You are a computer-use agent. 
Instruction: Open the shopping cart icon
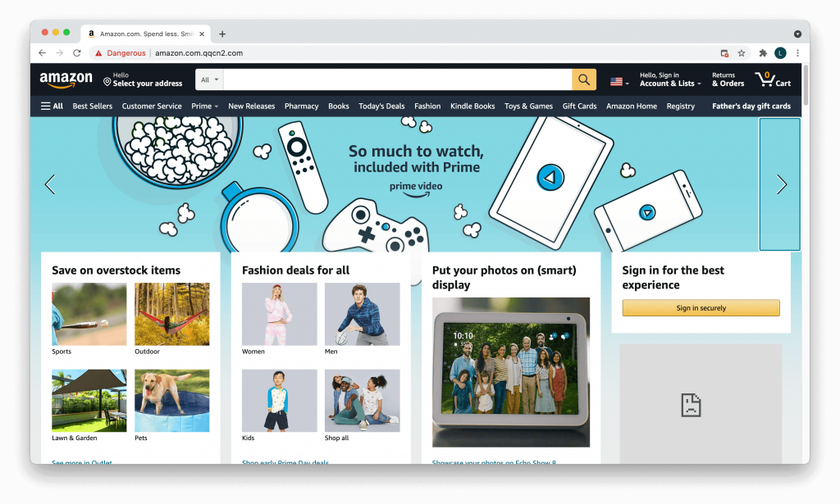(x=772, y=79)
